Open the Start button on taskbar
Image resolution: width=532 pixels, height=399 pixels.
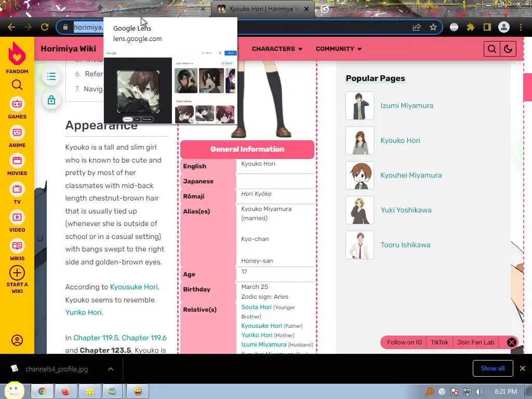click(x=14, y=390)
